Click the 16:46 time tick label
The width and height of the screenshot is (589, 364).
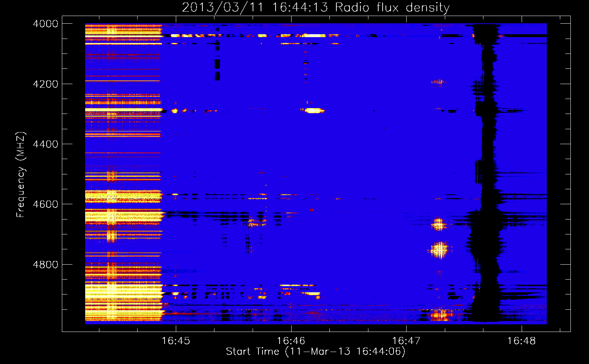(291, 341)
